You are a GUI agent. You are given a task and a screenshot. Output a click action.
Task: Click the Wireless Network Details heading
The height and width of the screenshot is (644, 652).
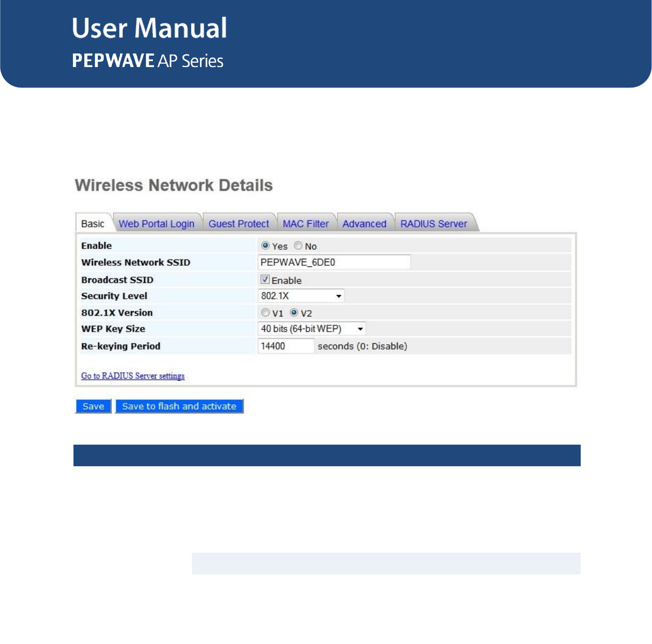(174, 185)
